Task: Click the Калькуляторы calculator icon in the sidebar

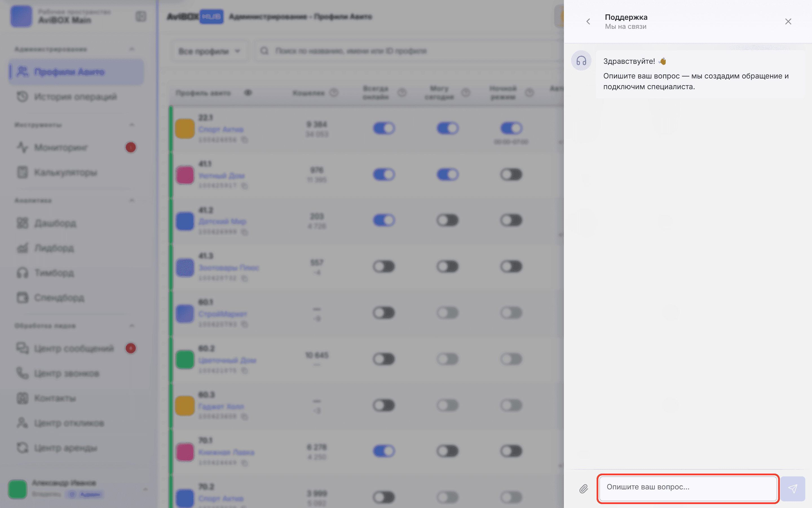Action: 23,172
